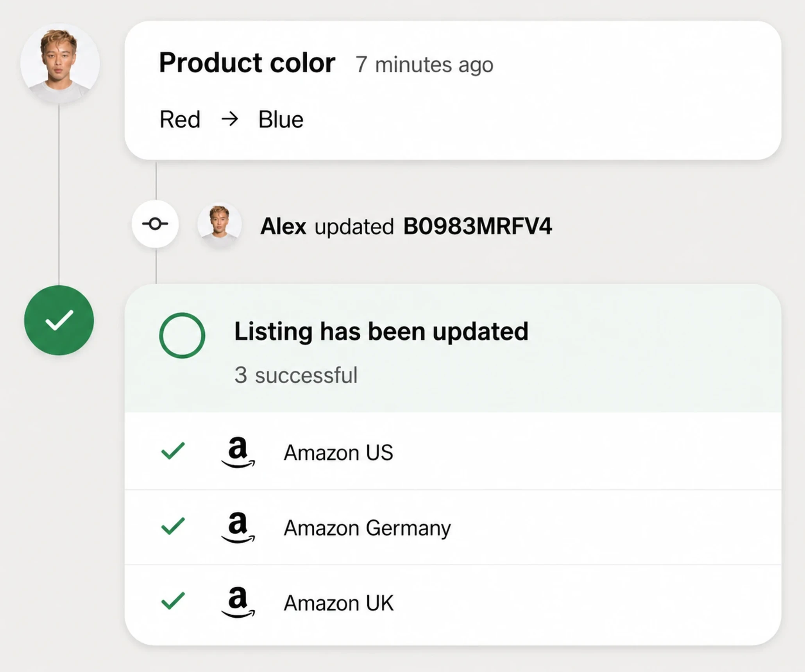The width and height of the screenshot is (805, 672).
Task: Click the name Alex in the update line
Action: click(283, 226)
